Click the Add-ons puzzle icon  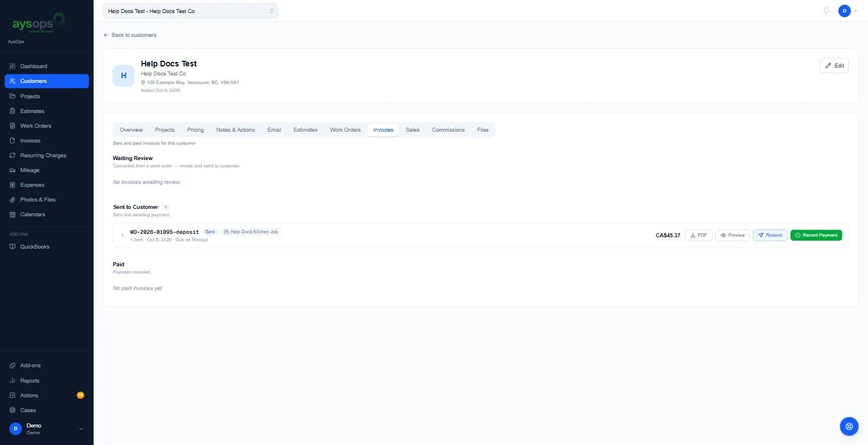pyautogui.click(x=12, y=366)
